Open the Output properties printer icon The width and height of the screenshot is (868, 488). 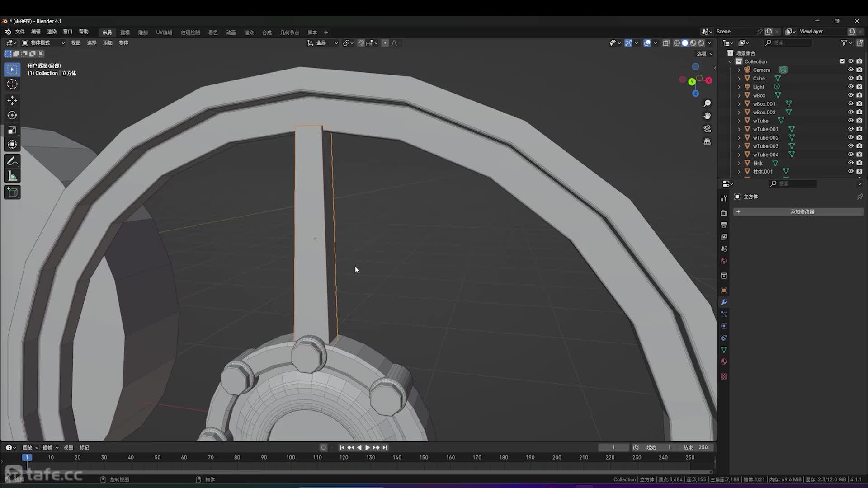pyautogui.click(x=724, y=225)
